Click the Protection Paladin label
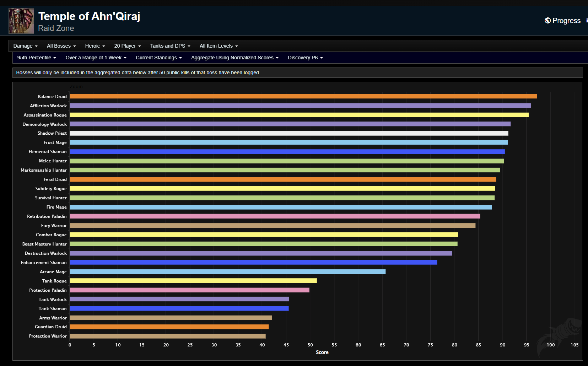The image size is (588, 366). 48,290
